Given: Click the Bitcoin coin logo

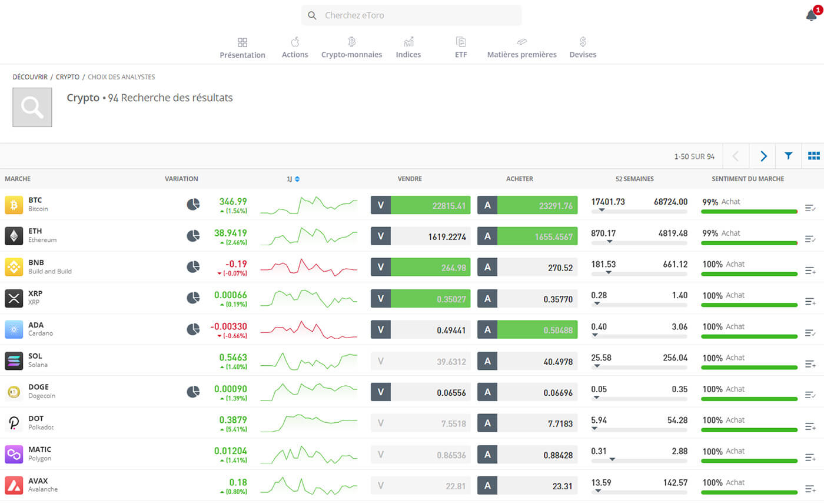Looking at the screenshot, I should [14, 205].
